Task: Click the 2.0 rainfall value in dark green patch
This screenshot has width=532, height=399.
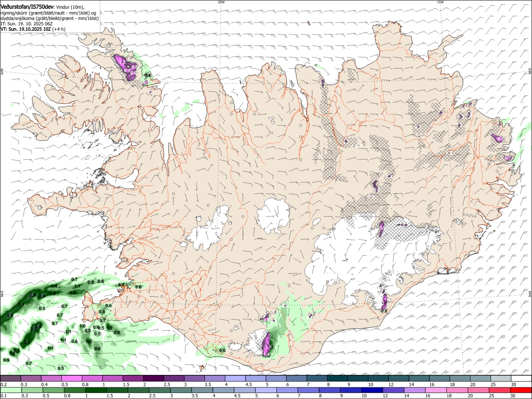Action: (27, 342)
